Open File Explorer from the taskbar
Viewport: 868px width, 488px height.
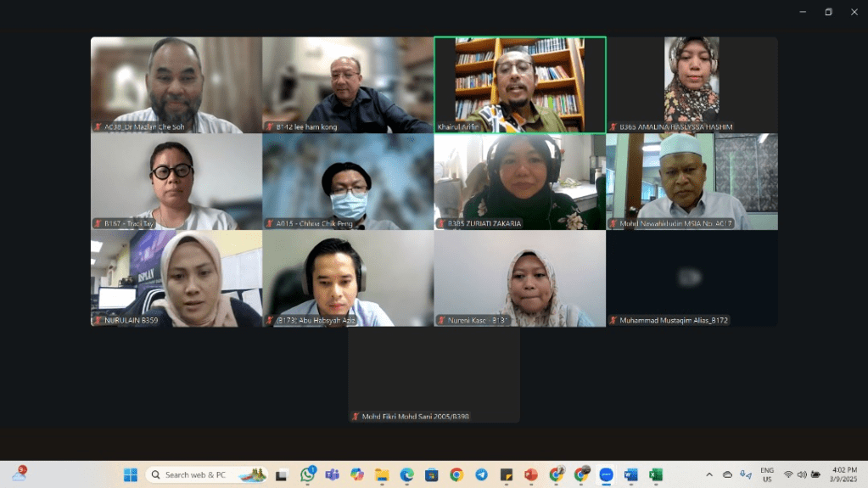(x=382, y=474)
